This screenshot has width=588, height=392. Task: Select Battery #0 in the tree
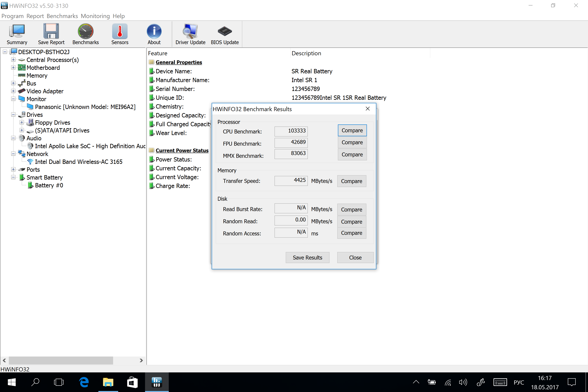pos(49,185)
